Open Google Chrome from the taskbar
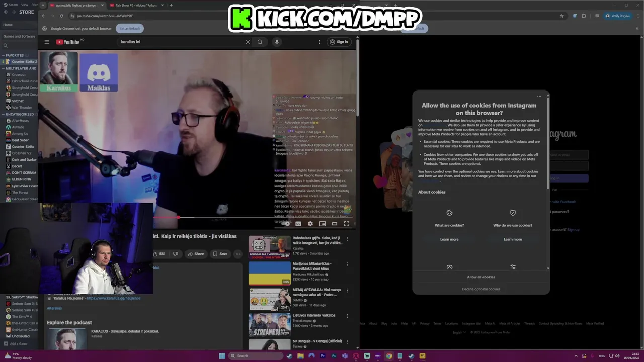The height and width of the screenshot is (362, 644). (389, 356)
